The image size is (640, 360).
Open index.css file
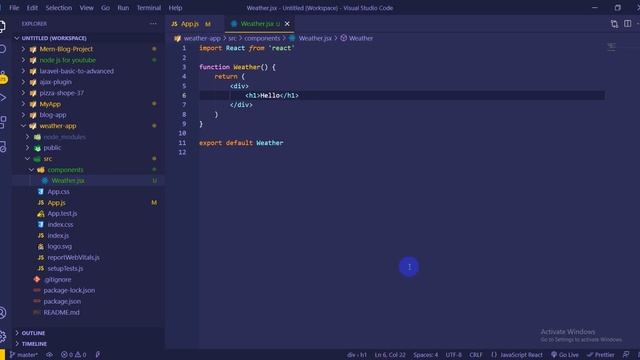pos(60,224)
